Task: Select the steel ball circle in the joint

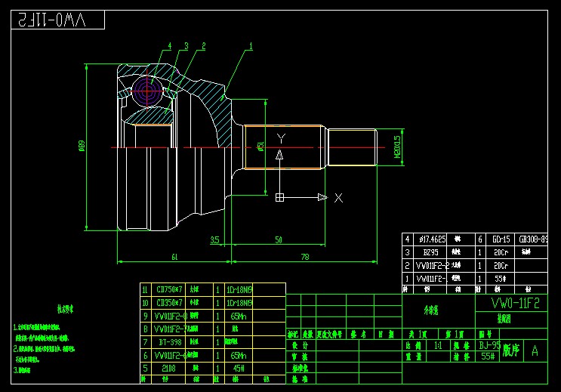Action: coord(146,90)
